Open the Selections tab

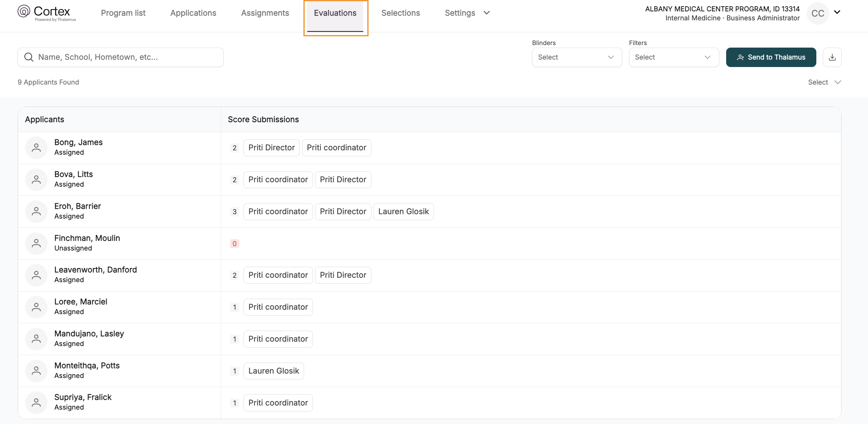pos(400,13)
